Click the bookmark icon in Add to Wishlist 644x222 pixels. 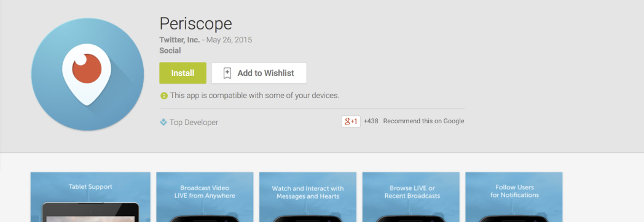coord(227,74)
